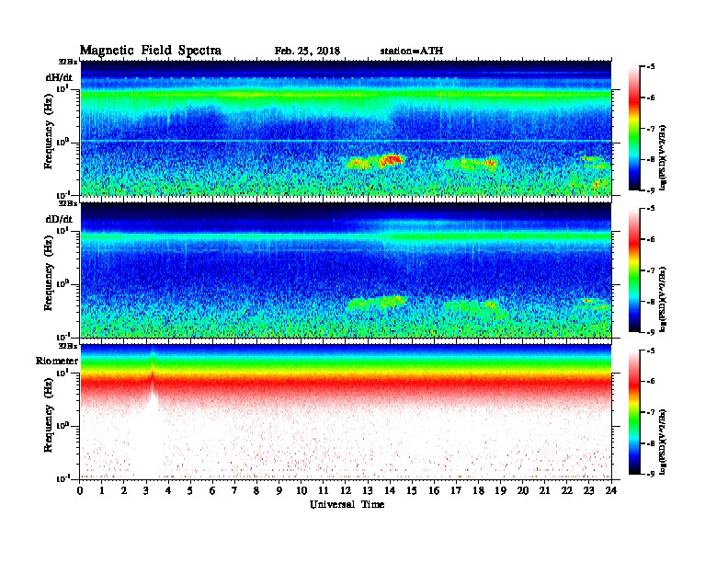Click the "-9" tick of Riometer color scale

coord(651,474)
